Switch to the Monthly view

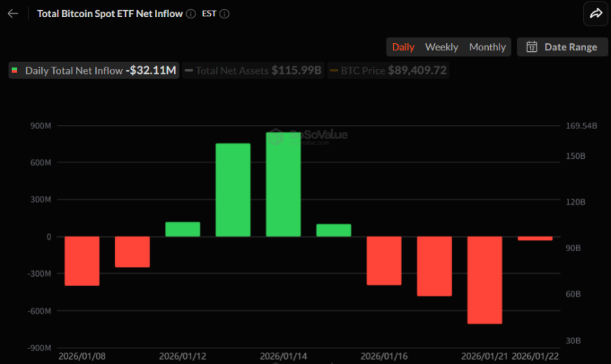(487, 47)
